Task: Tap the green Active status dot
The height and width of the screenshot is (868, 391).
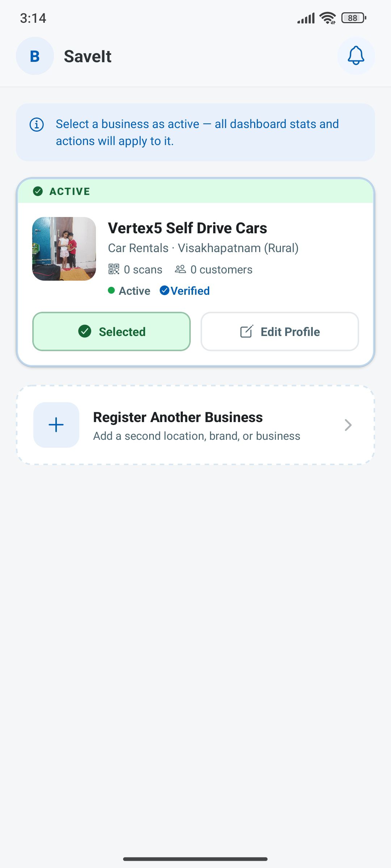Action: [112, 290]
